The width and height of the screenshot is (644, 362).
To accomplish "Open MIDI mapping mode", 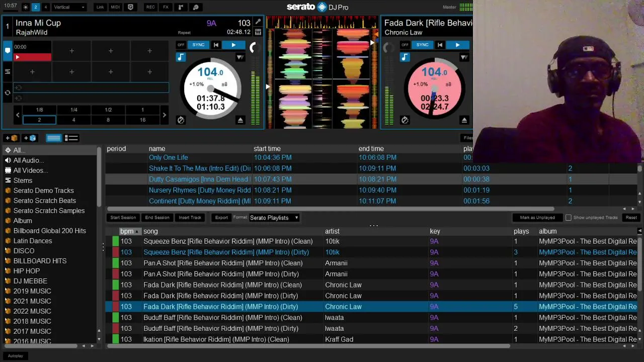I will coord(115,7).
